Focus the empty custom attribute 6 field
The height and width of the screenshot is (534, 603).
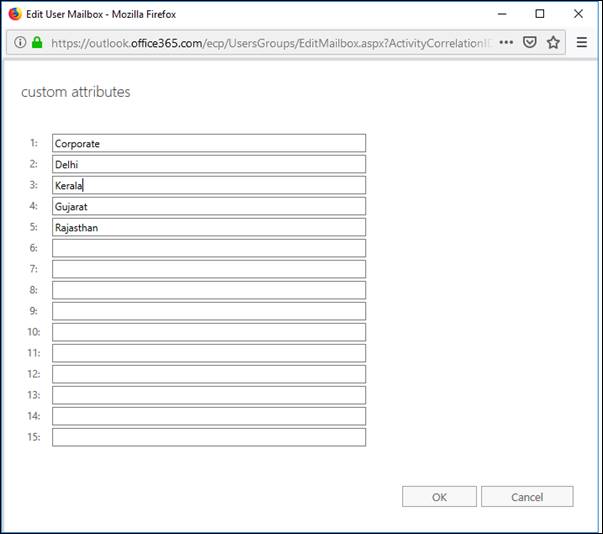click(x=209, y=248)
